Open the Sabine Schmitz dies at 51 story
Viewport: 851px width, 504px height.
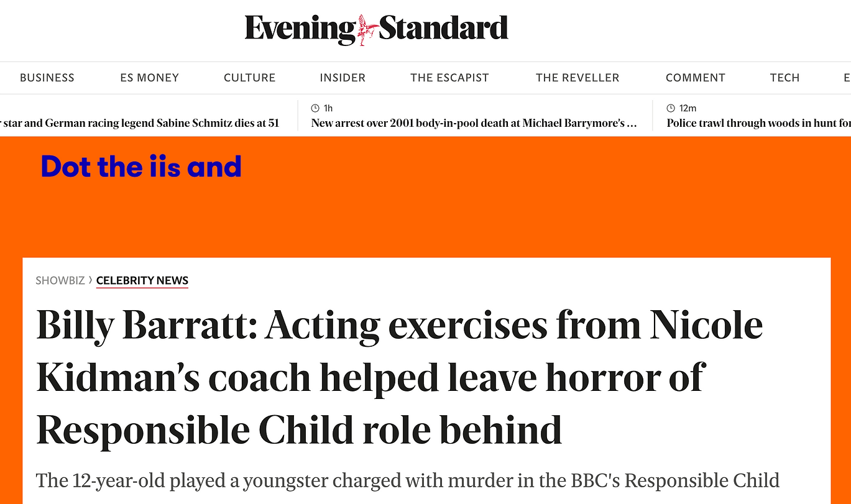click(x=140, y=123)
